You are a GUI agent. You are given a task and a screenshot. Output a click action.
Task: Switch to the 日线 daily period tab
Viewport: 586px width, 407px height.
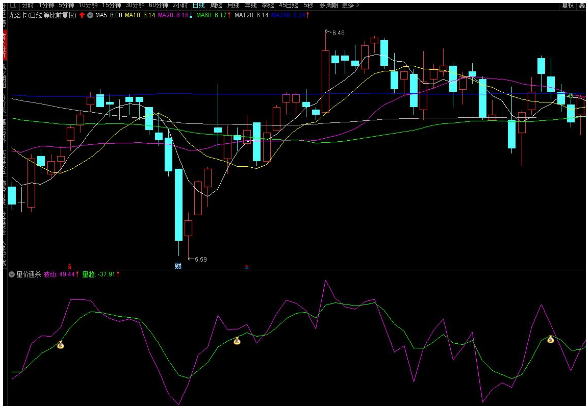198,6
